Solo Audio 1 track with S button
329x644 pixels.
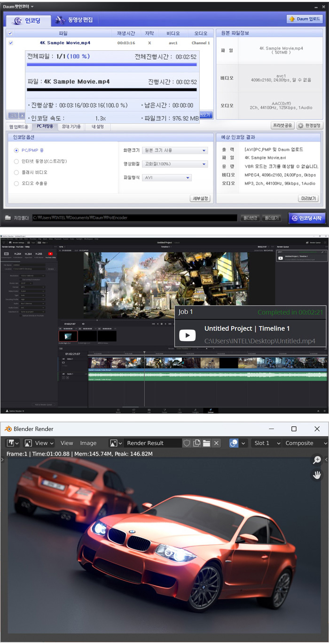coord(63,377)
